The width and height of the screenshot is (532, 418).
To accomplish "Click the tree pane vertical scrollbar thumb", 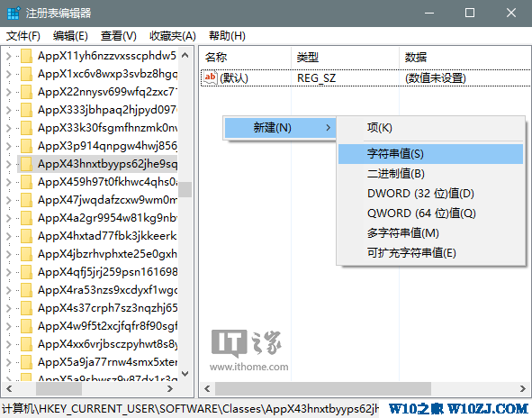I will point(185,189).
